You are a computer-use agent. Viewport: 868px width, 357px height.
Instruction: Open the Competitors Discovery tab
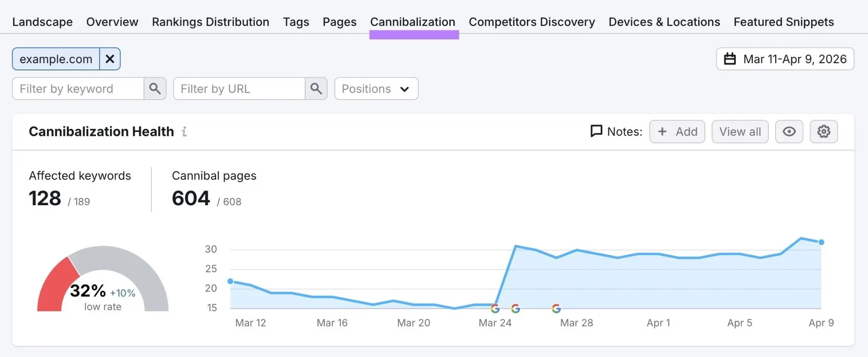532,22
